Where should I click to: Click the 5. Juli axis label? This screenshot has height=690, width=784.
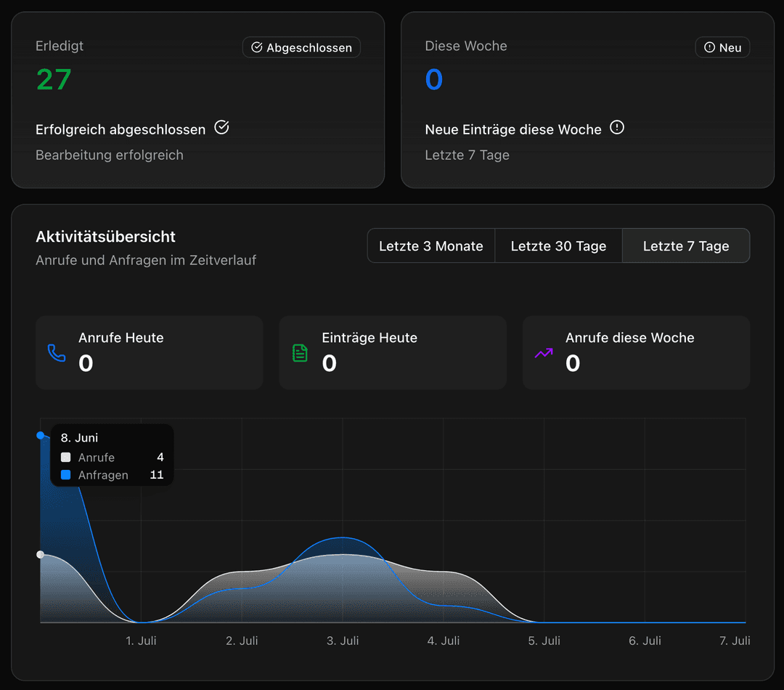coord(544,641)
